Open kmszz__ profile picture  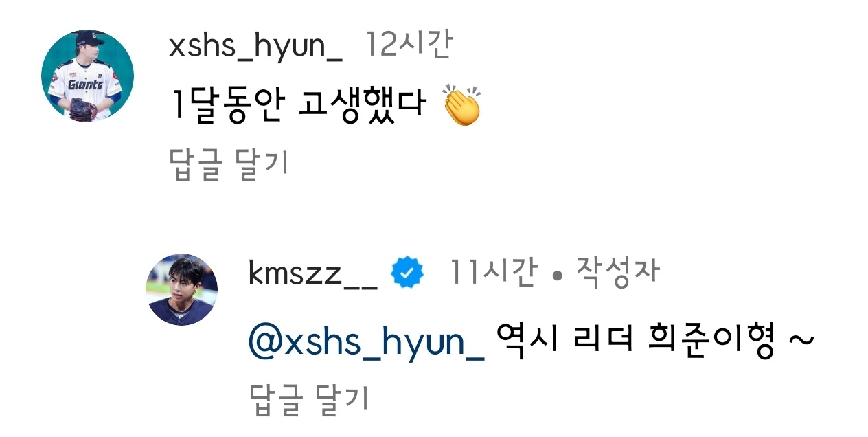point(182,289)
